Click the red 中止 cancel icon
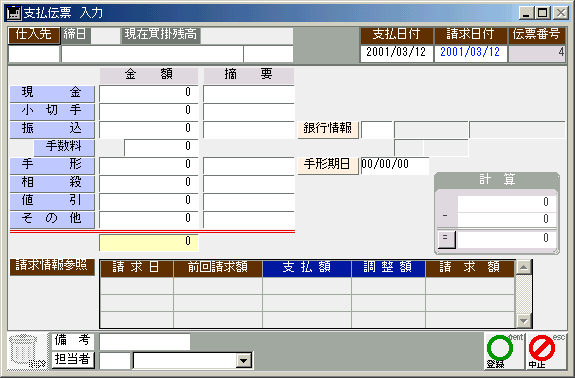Image resolution: width=575 pixels, height=378 pixels. point(546,351)
